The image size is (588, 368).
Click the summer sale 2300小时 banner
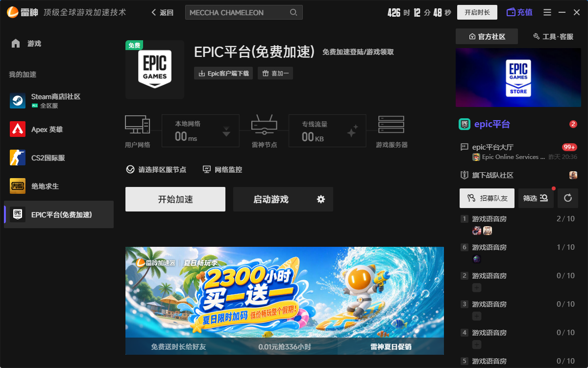pos(285,292)
